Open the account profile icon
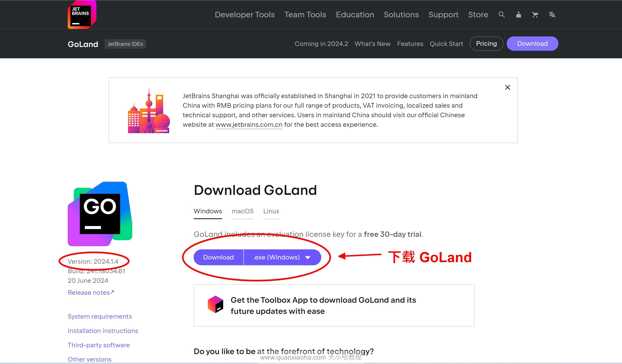Viewport: 622px width, 364px height. click(518, 15)
